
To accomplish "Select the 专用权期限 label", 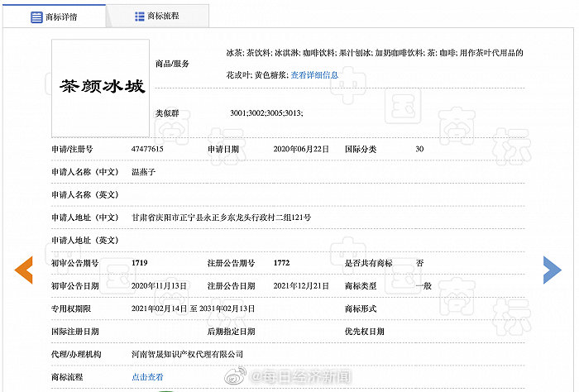I will [71, 308].
